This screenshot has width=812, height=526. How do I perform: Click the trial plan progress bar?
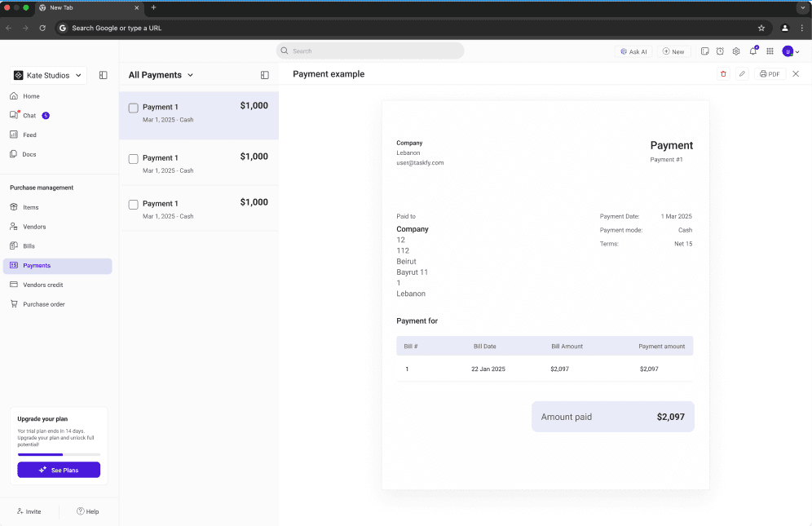tap(59, 454)
